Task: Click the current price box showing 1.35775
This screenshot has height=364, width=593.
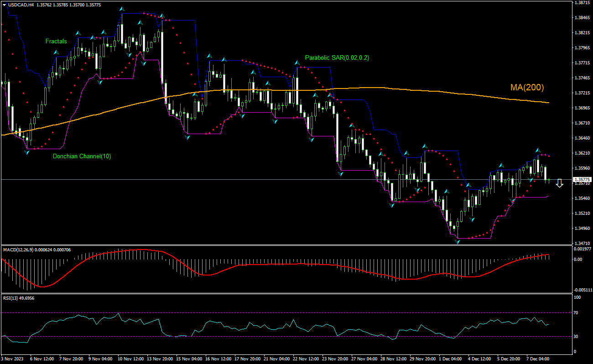Action: [x=583, y=179]
